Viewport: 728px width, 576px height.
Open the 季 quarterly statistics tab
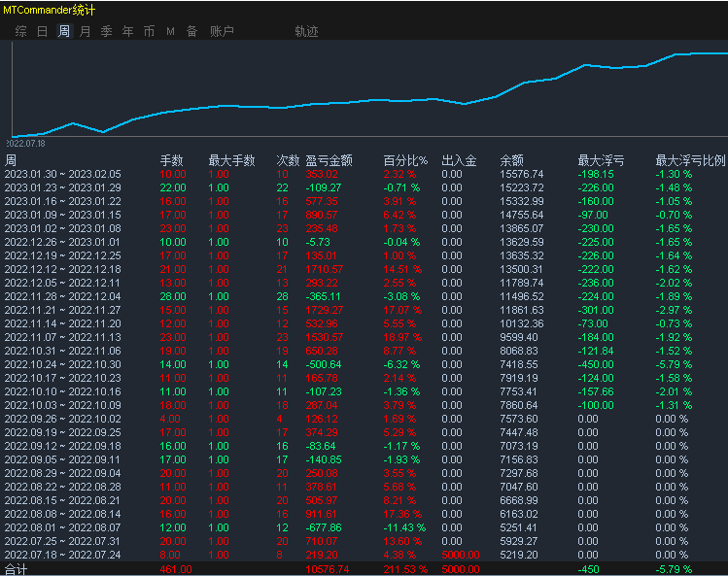point(106,31)
